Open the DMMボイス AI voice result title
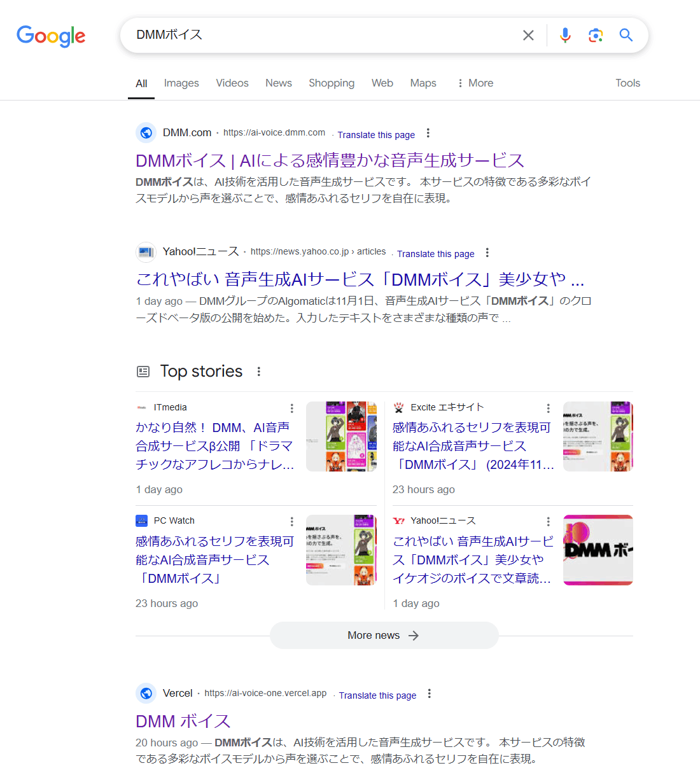 point(330,160)
